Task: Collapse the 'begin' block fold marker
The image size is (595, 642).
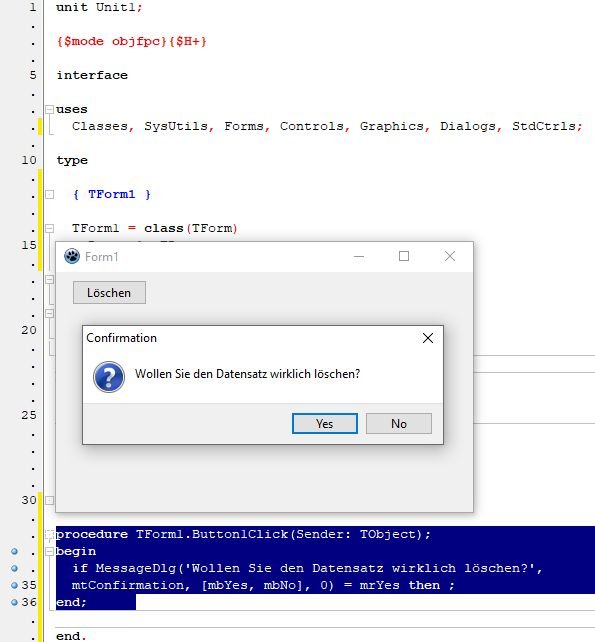Action: coord(50,552)
